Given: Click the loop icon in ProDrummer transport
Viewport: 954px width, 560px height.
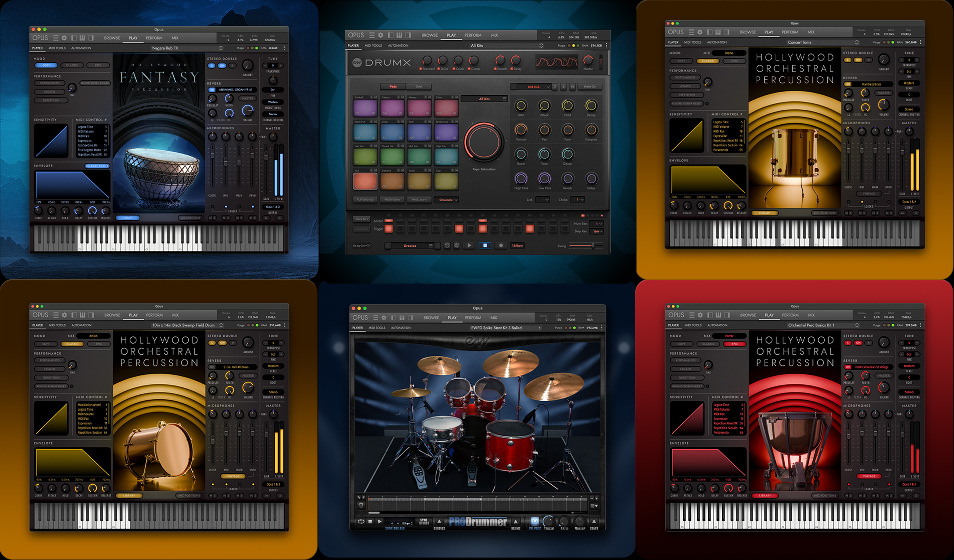Looking at the screenshot, I should point(361,521).
